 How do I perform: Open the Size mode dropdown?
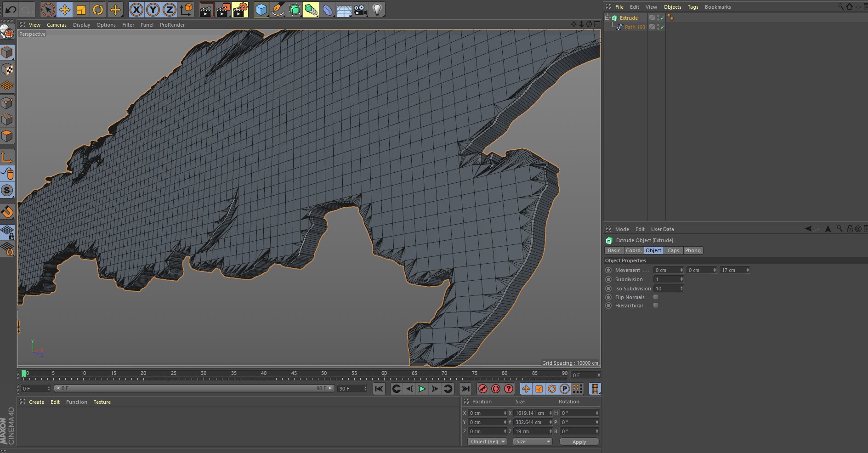pos(533,442)
